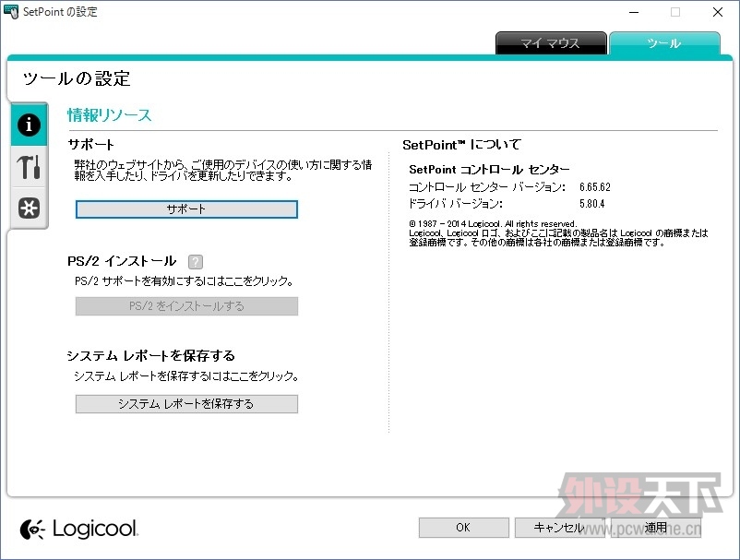The height and width of the screenshot is (560, 740).
Task: Click the driver version value 5.80.4
Action: (591, 204)
